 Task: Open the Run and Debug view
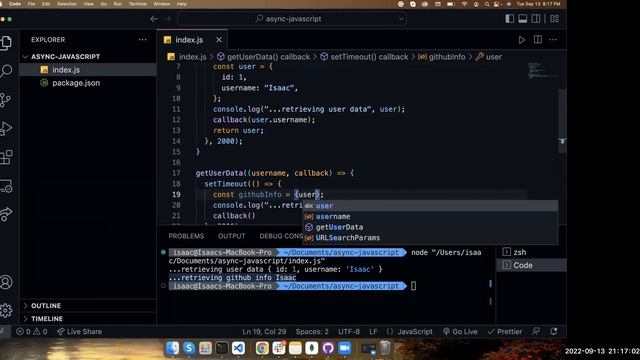pos(6,128)
